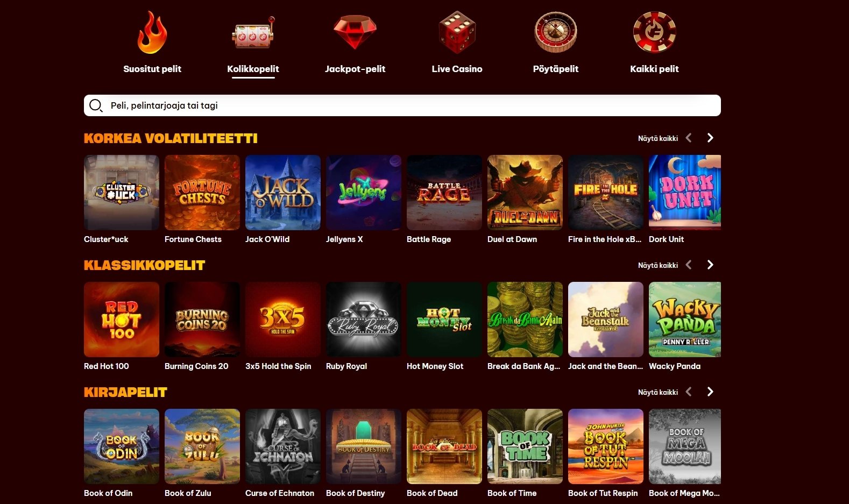
Task: Select the slot machine Kolikkopelit icon
Action: pyautogui.click(x=253, y=33)
